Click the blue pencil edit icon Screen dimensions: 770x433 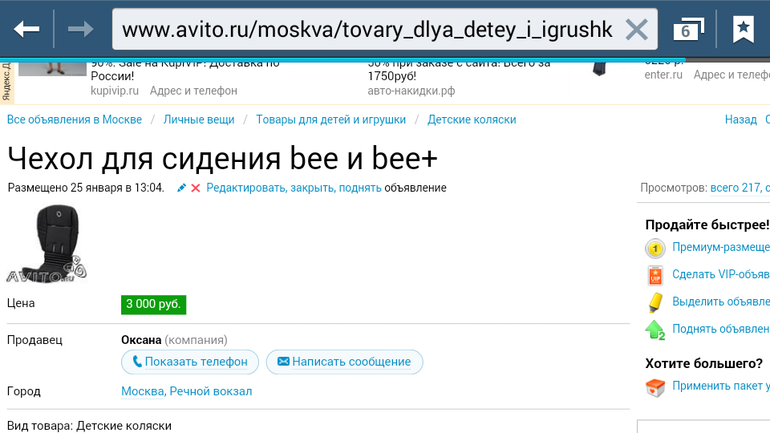click(x=181, y=188)
